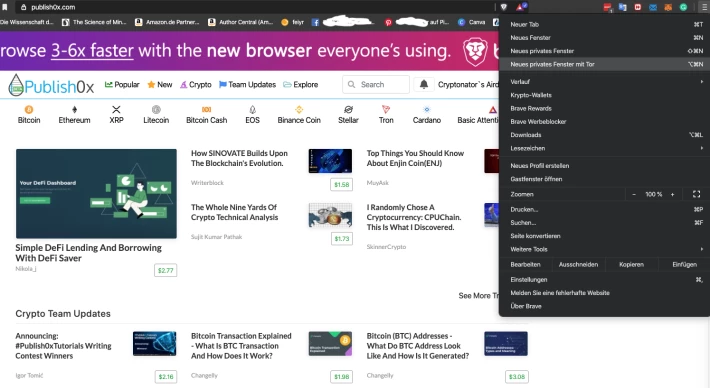
Task: Choose Seite konvertieren
Action: (x=604, y=236)
